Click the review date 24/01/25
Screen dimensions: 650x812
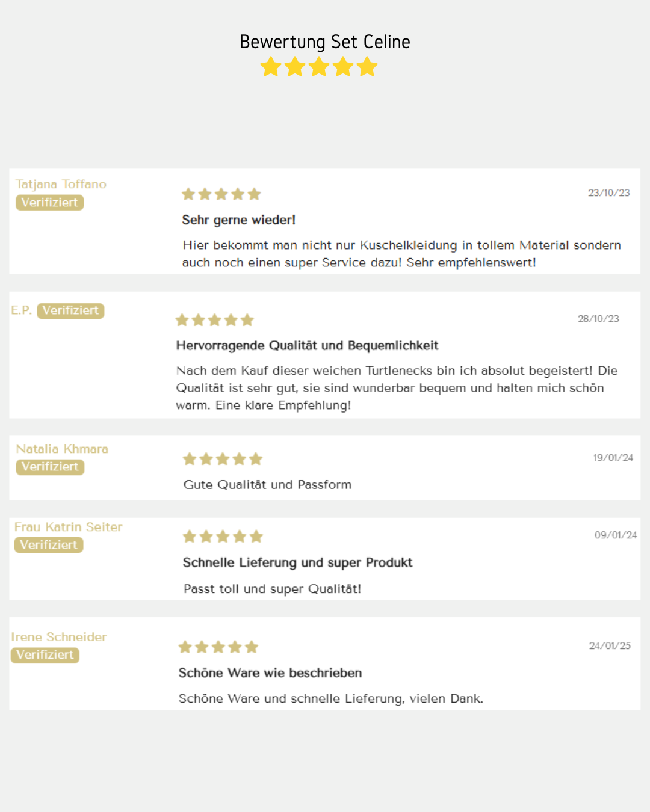pos(610,645)
